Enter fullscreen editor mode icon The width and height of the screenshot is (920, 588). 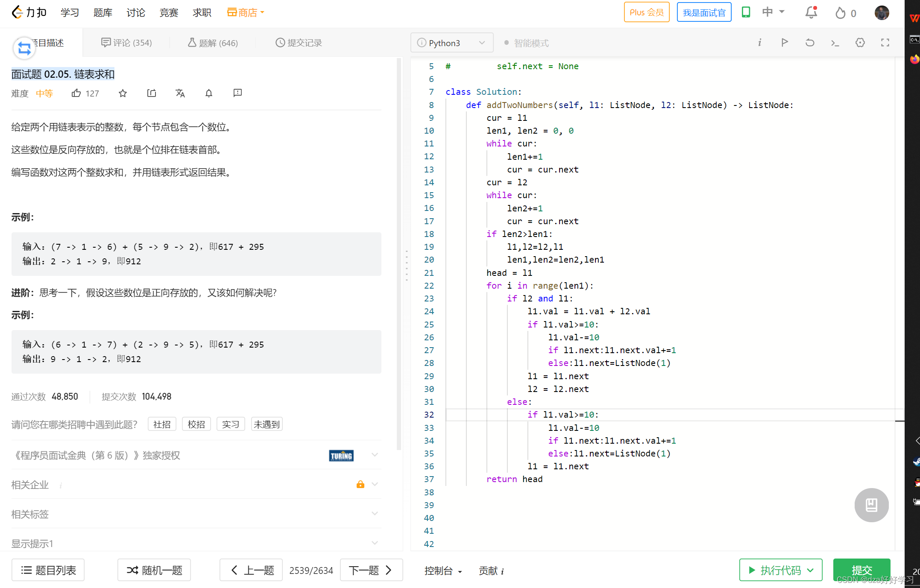pyautogui.click(x=885, y=43)
